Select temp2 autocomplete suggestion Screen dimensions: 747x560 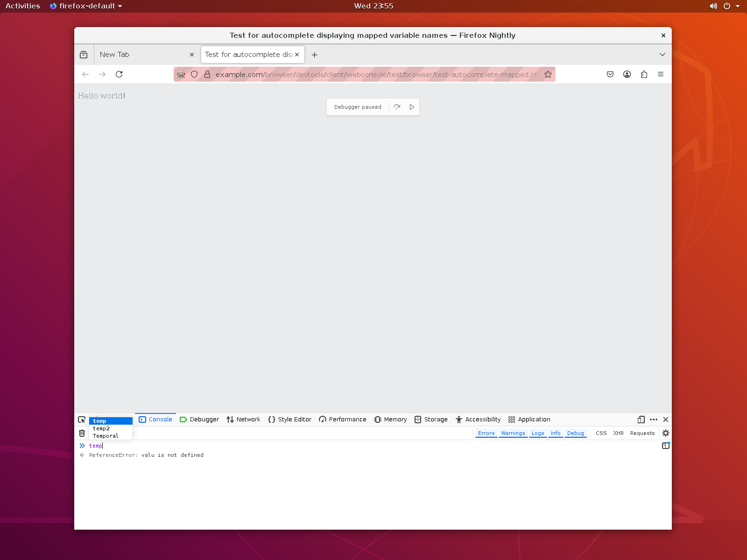(101, 428)
